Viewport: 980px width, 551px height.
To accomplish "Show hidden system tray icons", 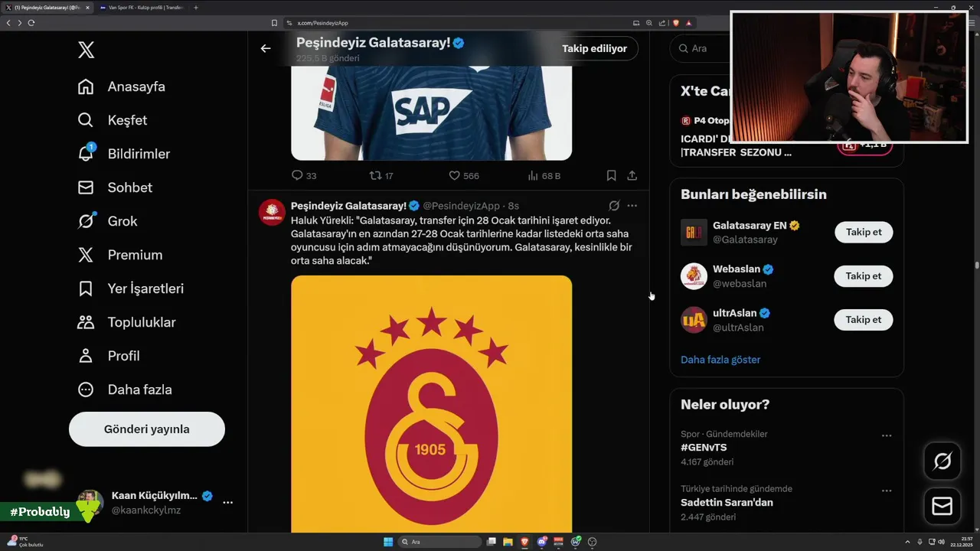I will [907, 542].
